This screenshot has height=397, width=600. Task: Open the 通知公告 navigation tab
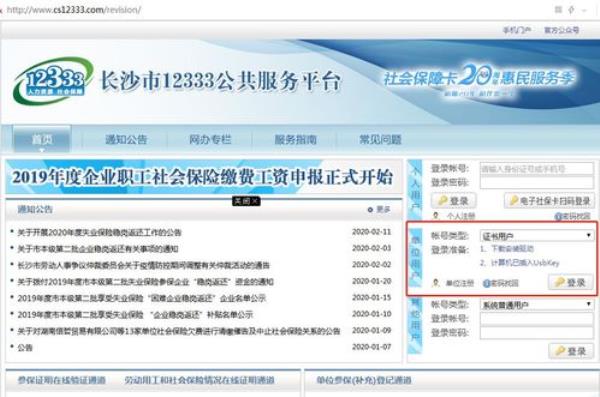click(x=126, y=139)
